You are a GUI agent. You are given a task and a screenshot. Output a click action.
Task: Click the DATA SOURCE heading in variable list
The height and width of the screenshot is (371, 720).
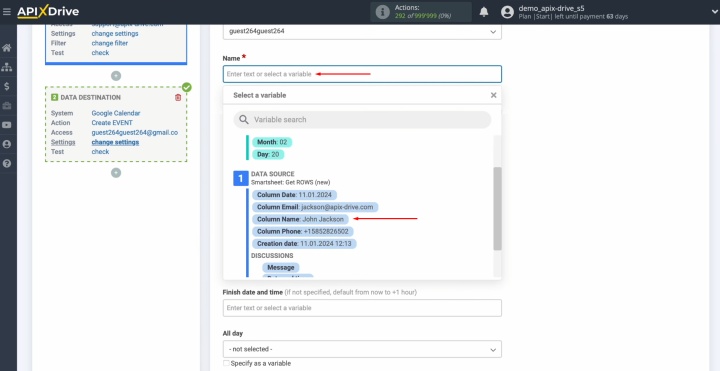click(x=273, y=174)
